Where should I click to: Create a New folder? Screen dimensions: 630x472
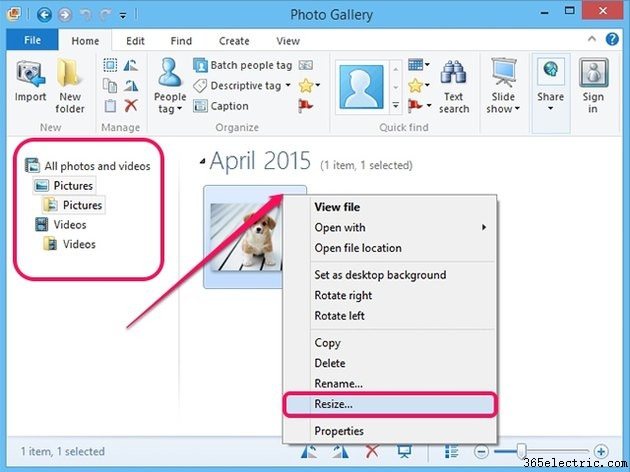70,85
